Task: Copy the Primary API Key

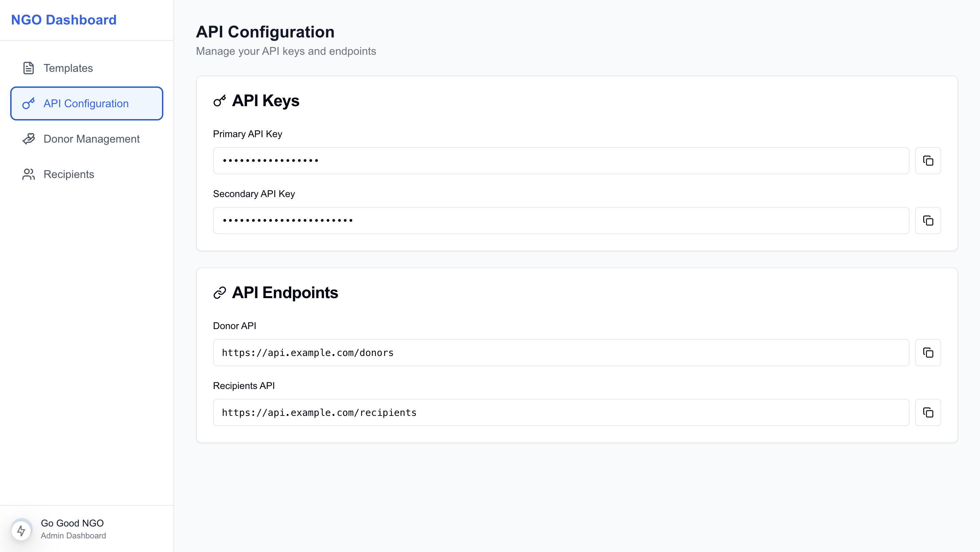Action: [928, 161]
